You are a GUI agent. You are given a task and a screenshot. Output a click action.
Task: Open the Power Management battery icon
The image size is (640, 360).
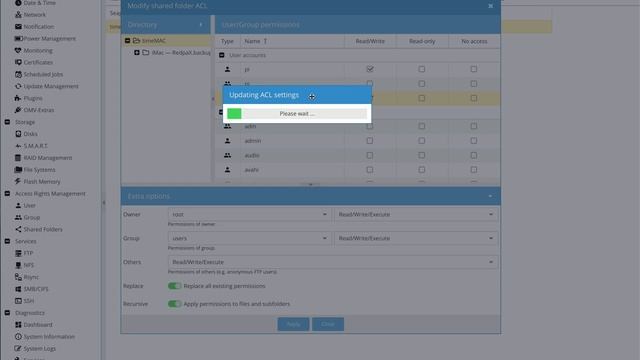tap(18, 38)
